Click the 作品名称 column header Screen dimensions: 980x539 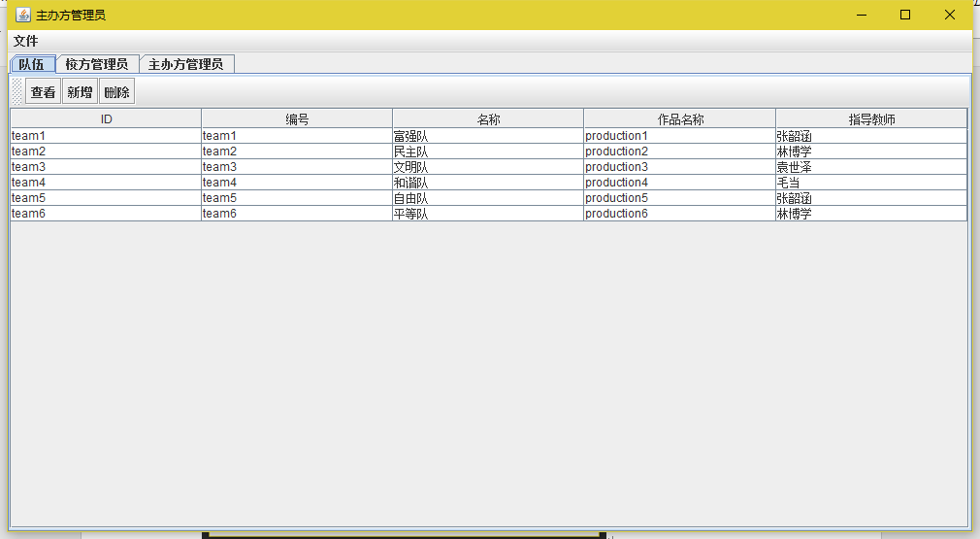click(680, 118)
